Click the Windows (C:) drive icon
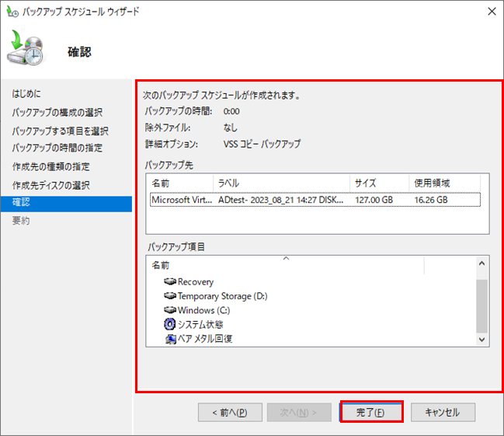 [170, 310]
